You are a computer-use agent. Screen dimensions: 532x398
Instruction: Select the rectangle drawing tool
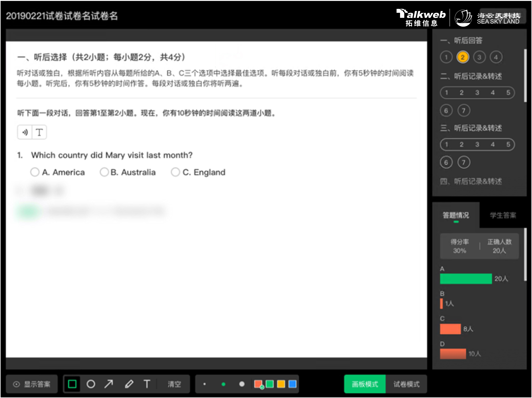coord(72,384)
